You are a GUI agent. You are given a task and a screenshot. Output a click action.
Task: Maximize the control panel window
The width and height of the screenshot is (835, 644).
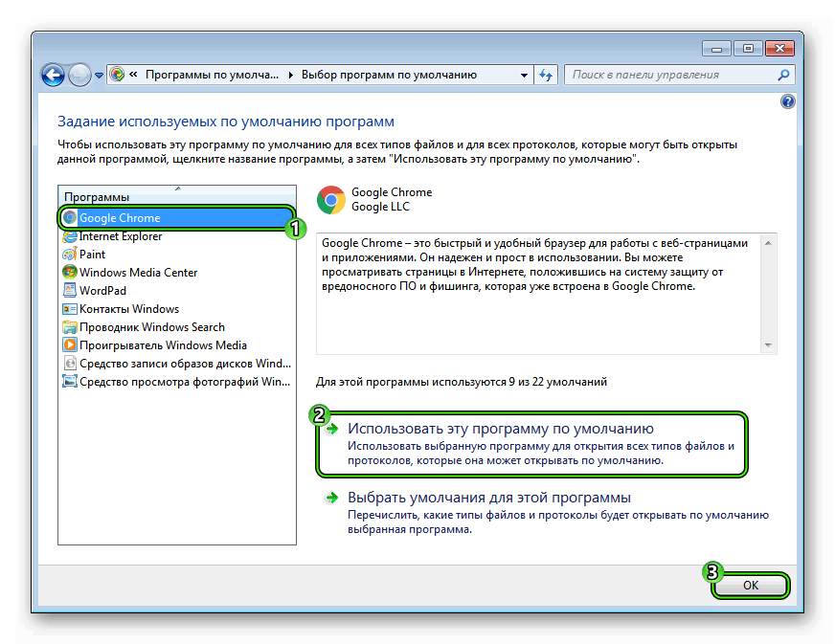coord(748,49)
